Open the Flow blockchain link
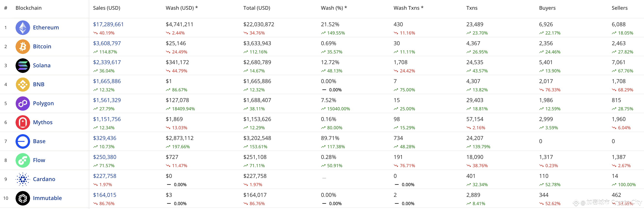This screenshot has width=644, height=209. click(x=39, y=160)
